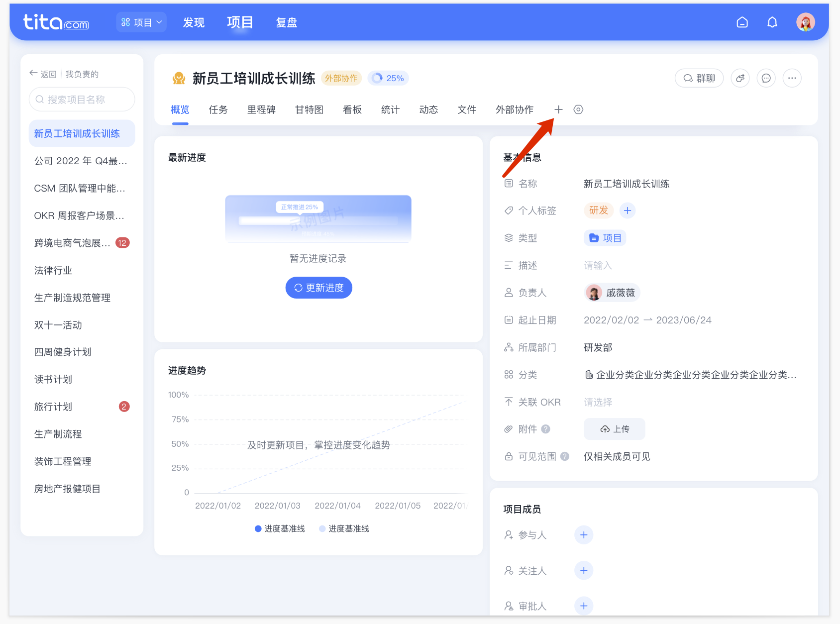Click the home icon in the top bar
The width and height of the screenshot is (840, 624).
pyautogui.click(x=742, y=22)
